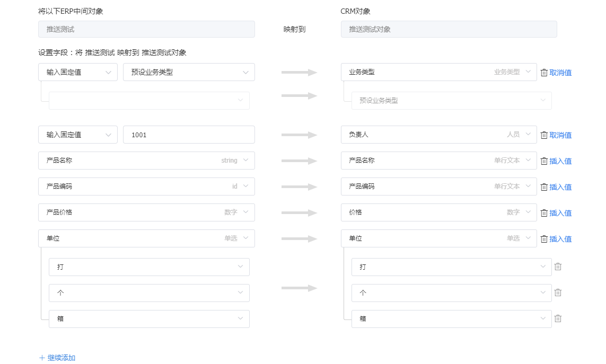Open the CRM 负责人 field dropdown

(x=438, y=135)
